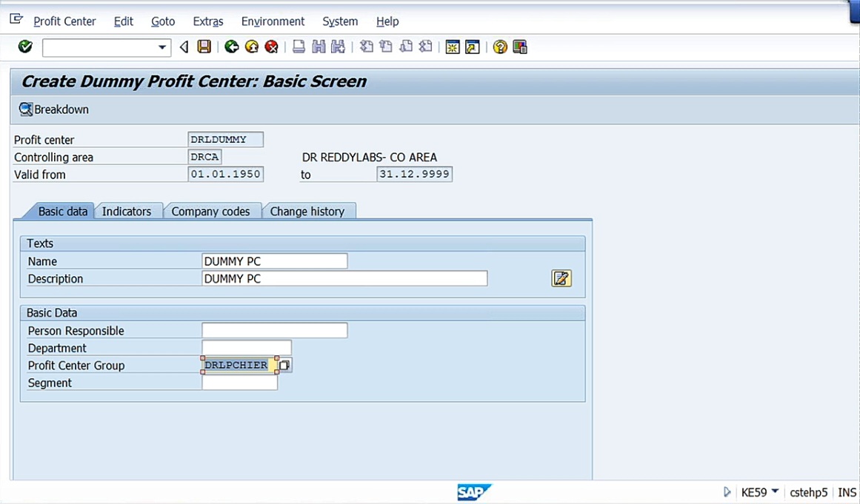Click the Controlling area field DRCA
860x504 pixels.
[x=204, y=157]
